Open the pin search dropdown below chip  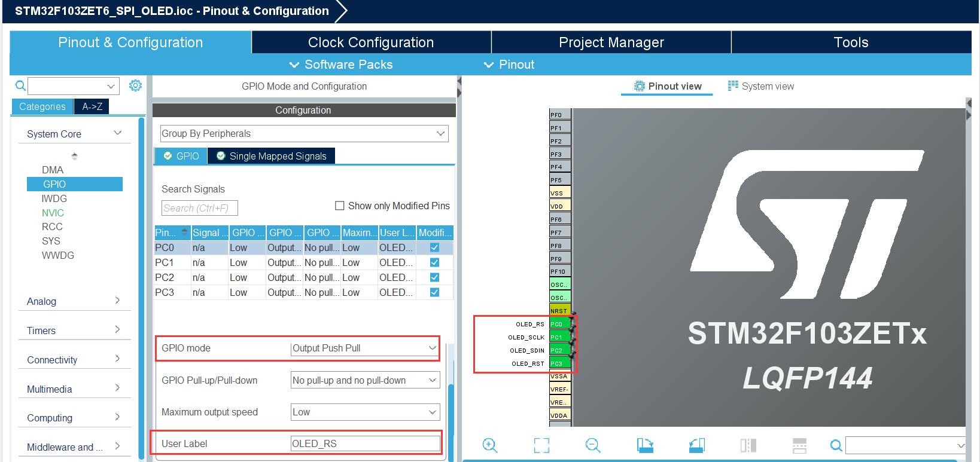[960, 445]
